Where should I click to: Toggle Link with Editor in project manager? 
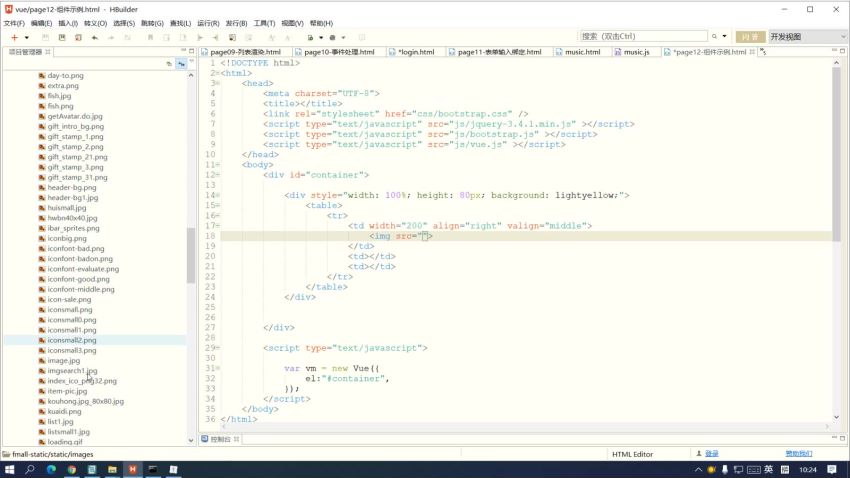click(x=181, y=64)
